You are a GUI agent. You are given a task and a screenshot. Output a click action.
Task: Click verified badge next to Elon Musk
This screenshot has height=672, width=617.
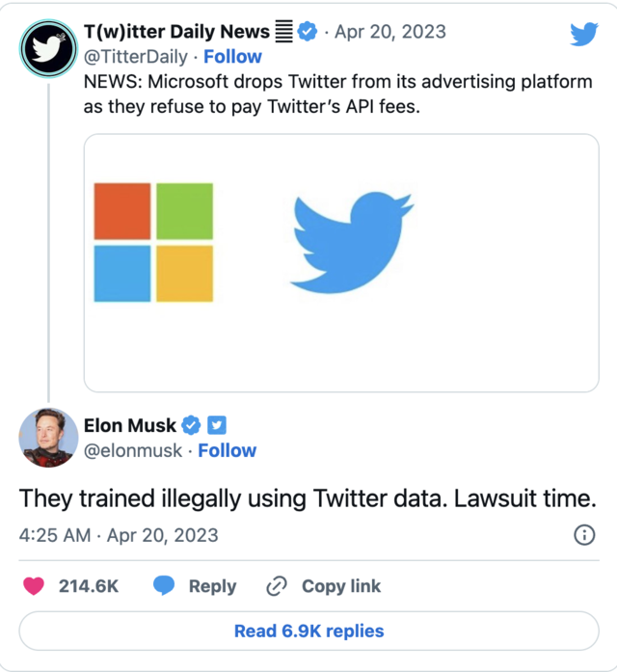[x=192, y=425]
